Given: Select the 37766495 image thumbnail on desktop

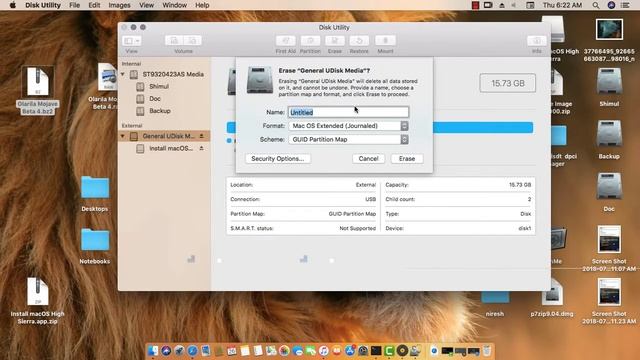Looking at the screenshot, I should [x=609, y=41].
